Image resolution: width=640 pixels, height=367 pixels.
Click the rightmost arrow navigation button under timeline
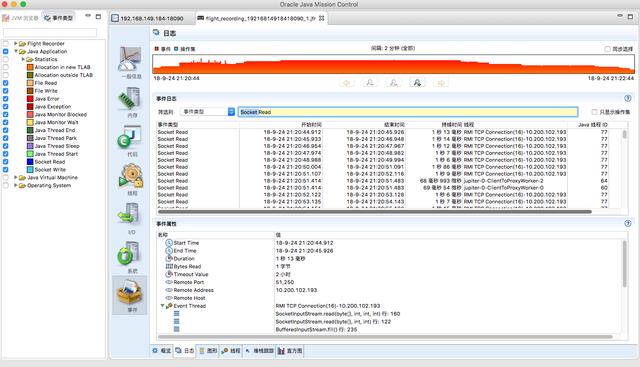click(x=441, y=83)
